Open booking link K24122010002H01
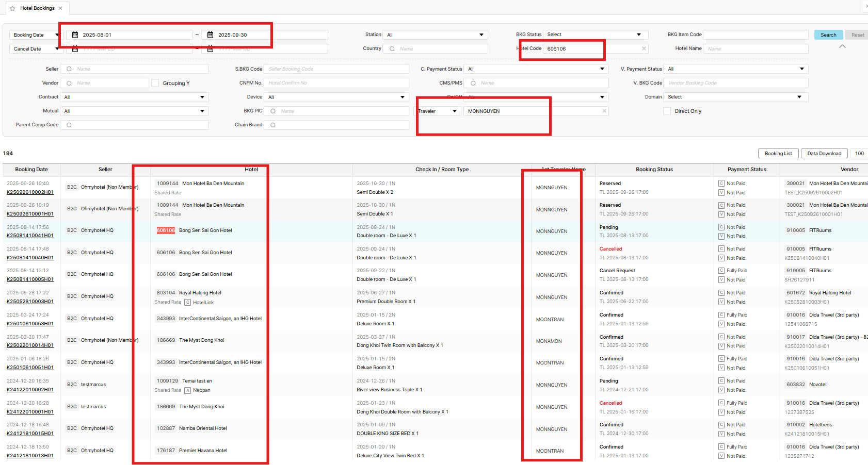Image resolution: width=868 pixels, height=465 pixels. click(x=30, y=390)
